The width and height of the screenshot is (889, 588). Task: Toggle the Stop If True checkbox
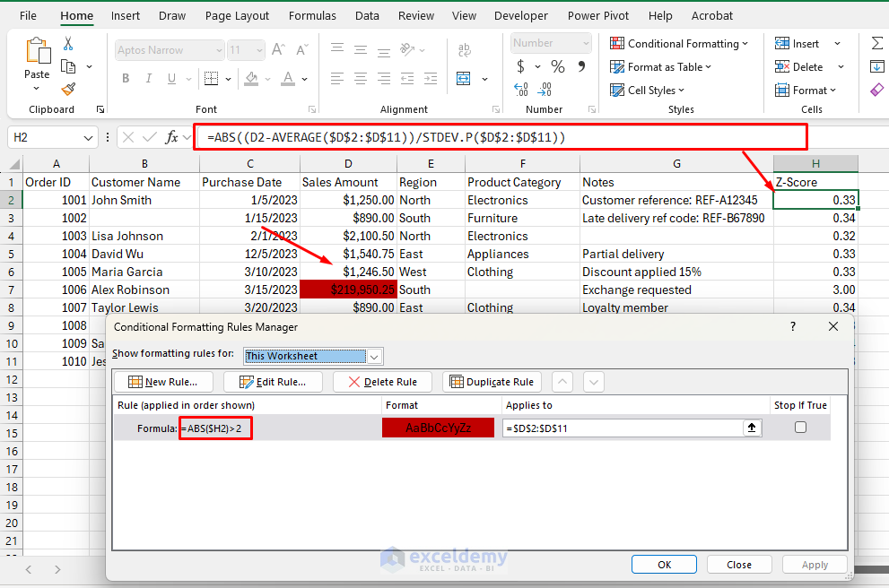coord(800,428)
